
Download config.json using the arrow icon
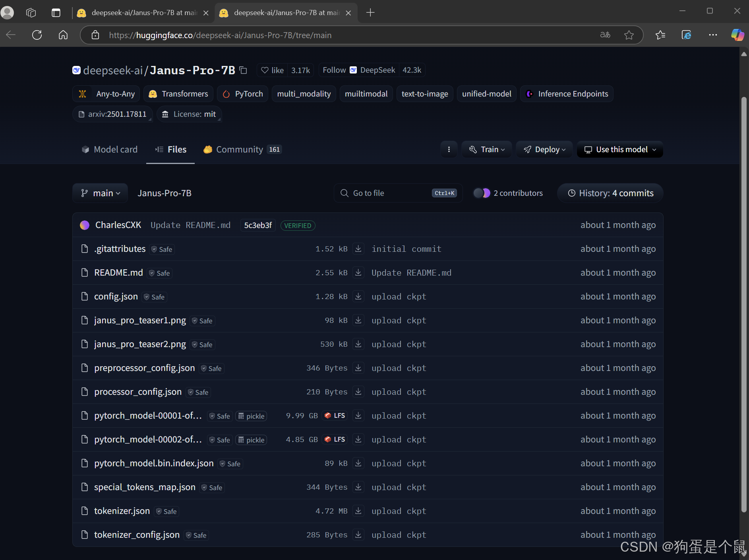[x=358, y=296]
